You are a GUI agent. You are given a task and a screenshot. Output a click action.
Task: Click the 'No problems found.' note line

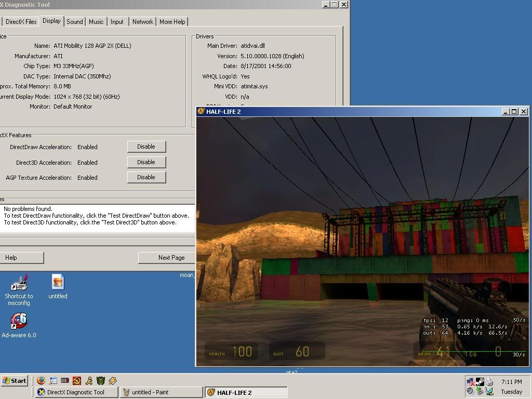tap(28, 209)
